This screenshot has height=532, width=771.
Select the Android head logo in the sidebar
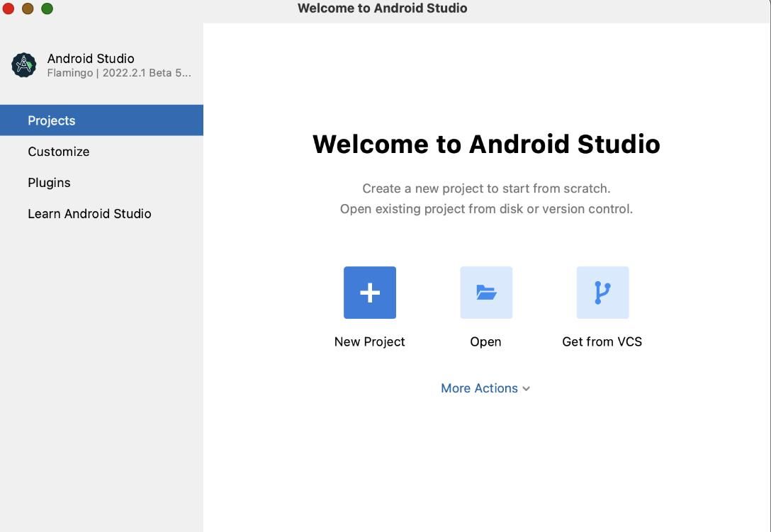click(23, 64)
